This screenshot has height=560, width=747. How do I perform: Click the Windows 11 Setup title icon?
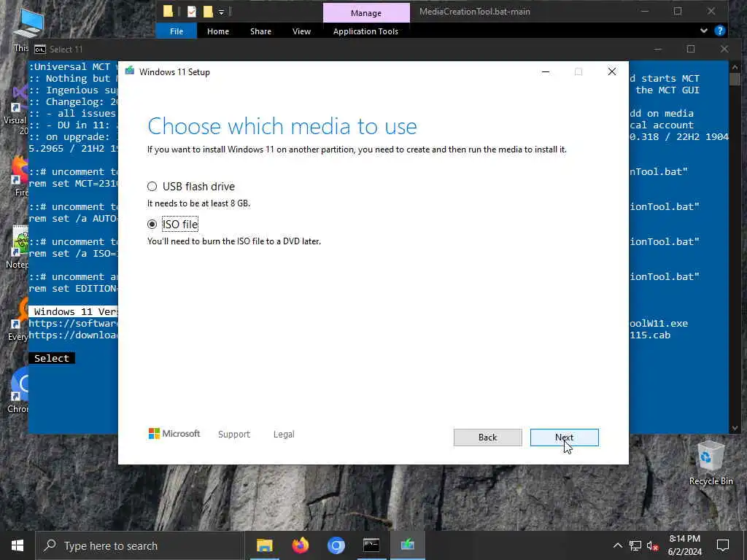click(130, 71)
